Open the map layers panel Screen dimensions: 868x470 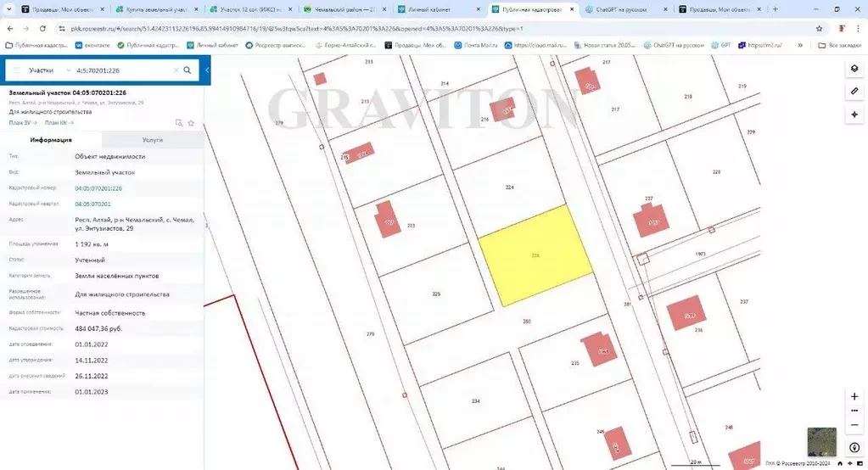coord(854,70)
